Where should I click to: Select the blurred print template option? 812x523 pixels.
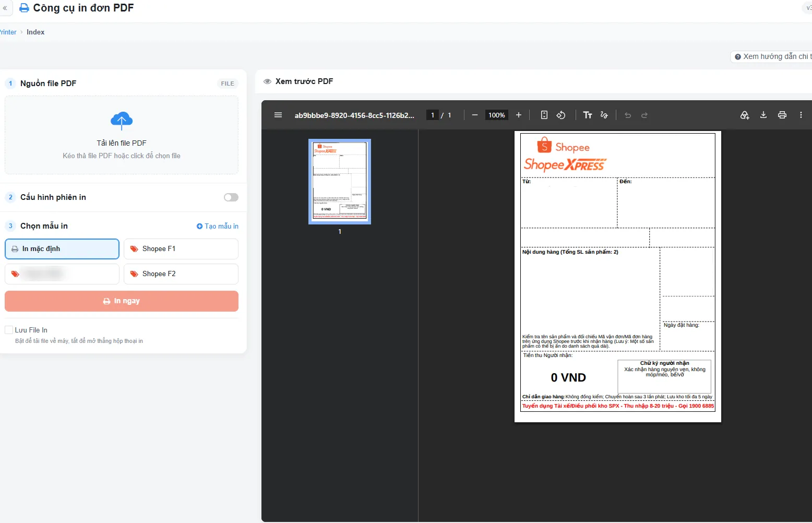62,274
